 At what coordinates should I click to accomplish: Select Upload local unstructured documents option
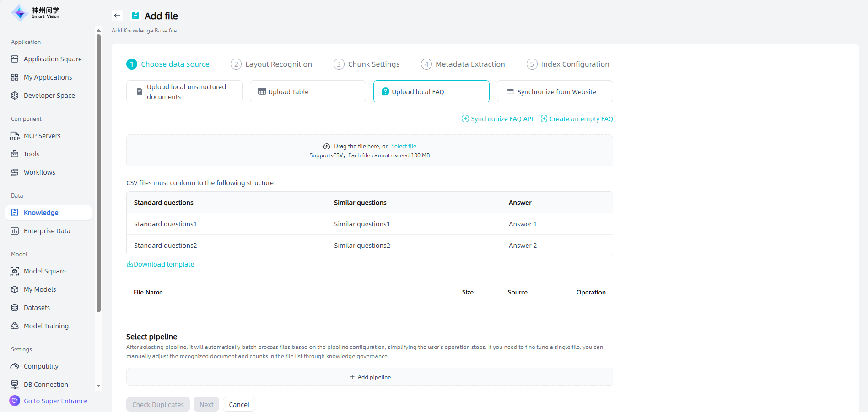coord(184,91)
